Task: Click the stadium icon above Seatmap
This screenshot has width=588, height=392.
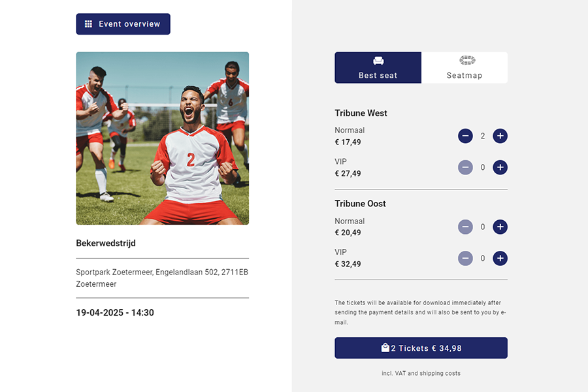Action: point(467,60)
